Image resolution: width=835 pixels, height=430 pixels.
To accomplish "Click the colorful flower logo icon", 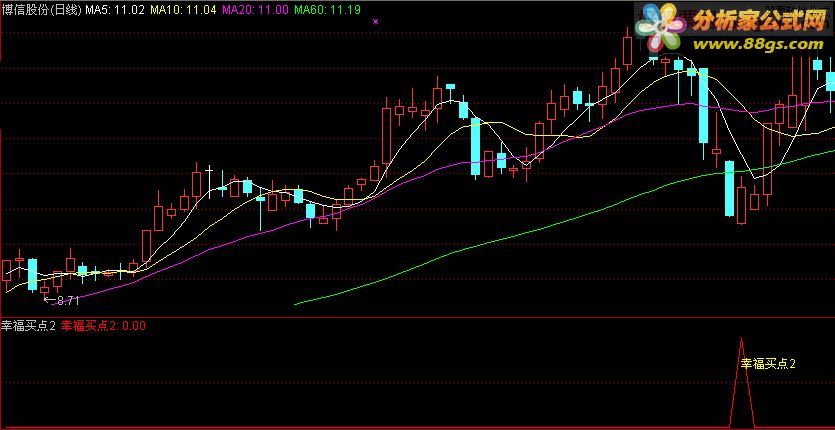I will pyautogui.click(x=662, y=28).
